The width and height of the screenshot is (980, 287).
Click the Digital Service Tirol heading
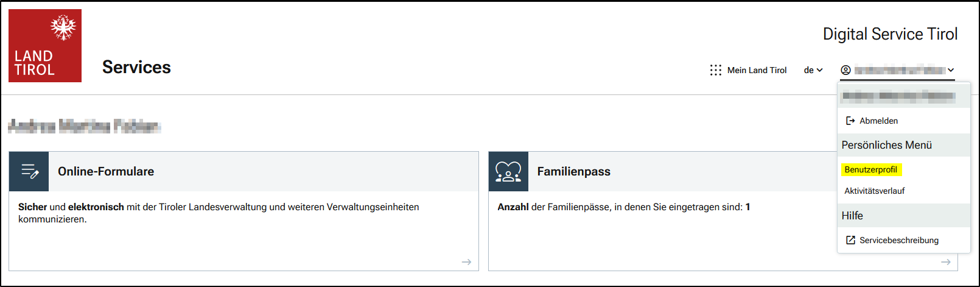[x=890, y=34]
